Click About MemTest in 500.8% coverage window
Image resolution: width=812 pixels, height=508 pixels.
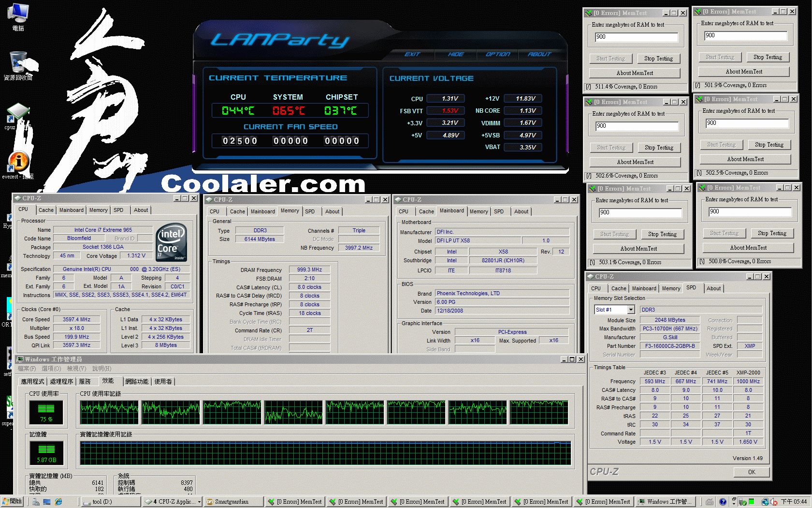pos(748,248)
